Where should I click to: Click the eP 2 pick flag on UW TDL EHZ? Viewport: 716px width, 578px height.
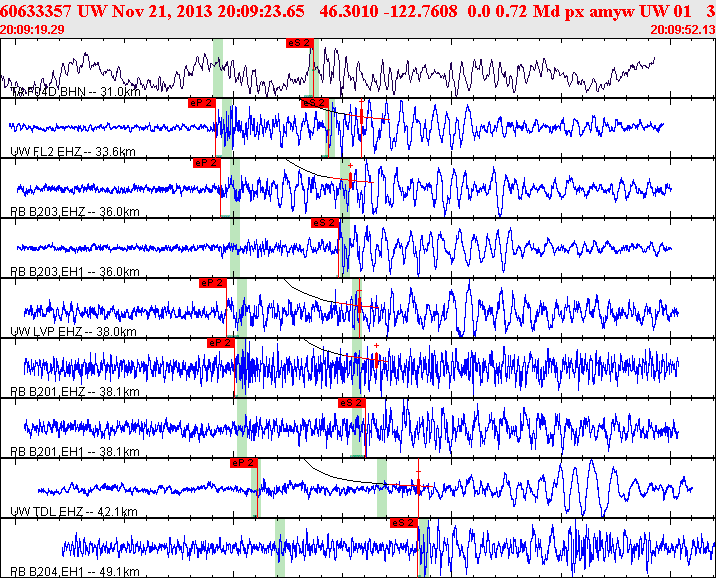click(x=243, y=463)
